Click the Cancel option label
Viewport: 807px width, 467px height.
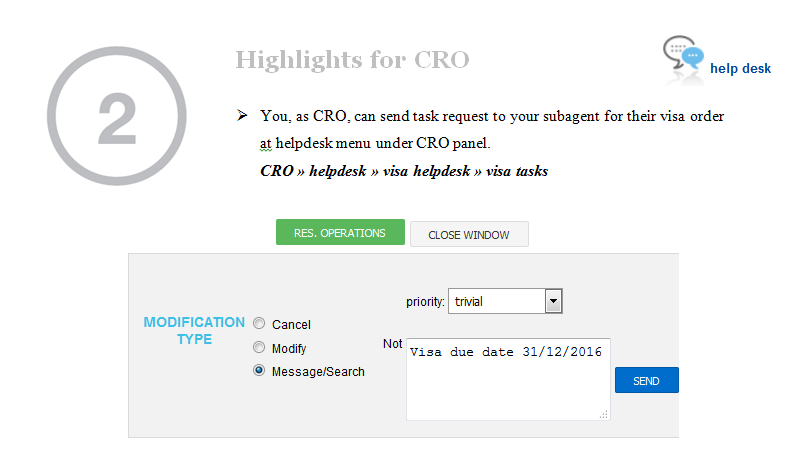tap(291, 324)
